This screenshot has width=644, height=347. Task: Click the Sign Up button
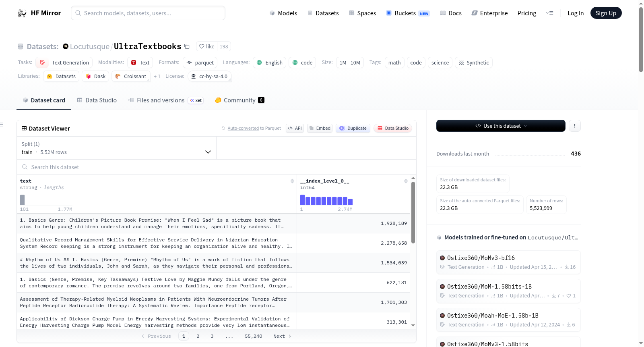click(606, 13)
